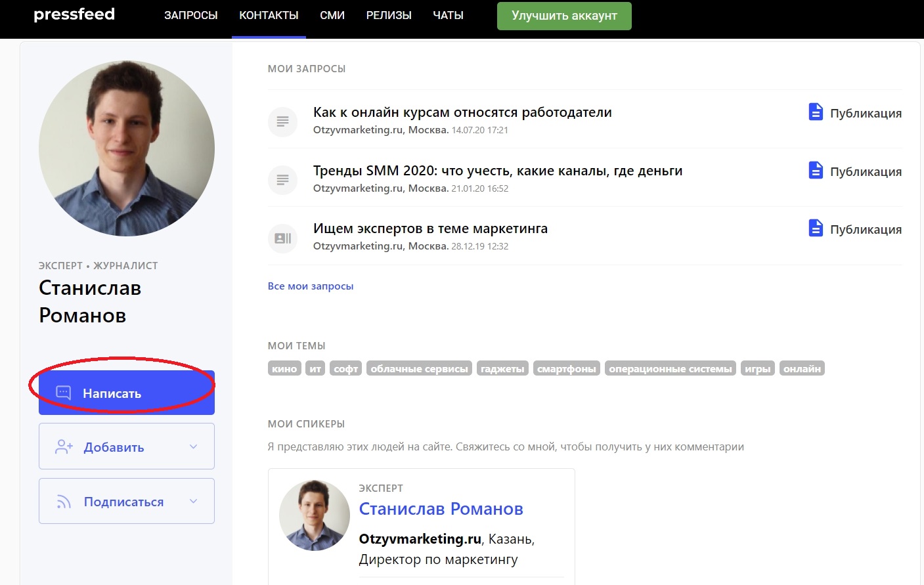The image size is (924, 585).
Task: Click publication file icon for online courses request
Action: point(815,112)
